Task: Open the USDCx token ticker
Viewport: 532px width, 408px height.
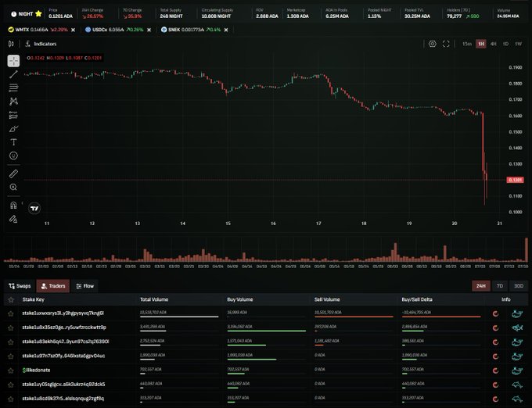Action: pyautogui.click(x=114, y=30)
